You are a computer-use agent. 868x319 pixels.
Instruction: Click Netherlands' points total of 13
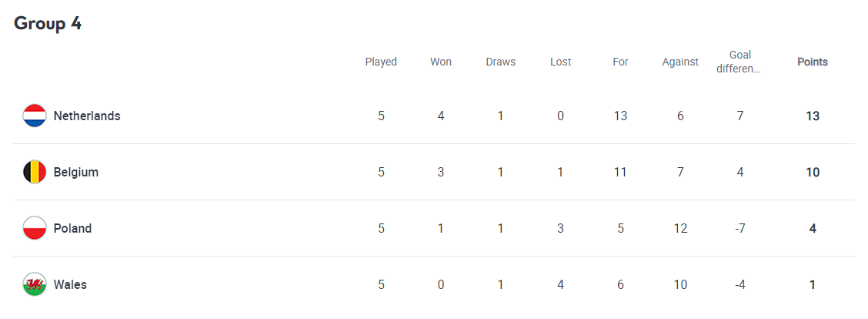[813, 116]
